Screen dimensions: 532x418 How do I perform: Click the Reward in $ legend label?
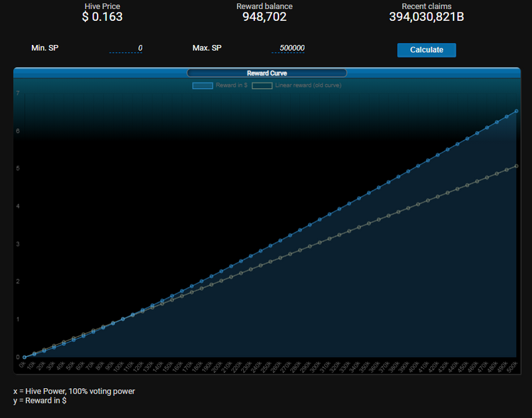[231, 85]
